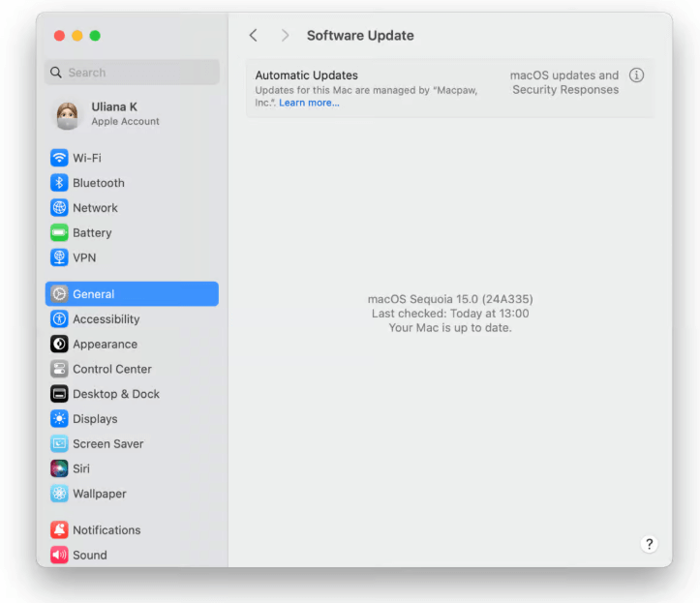This screenshot has width=700, height=603.
Task: Click the Bluetooth icon in sidebar
Action: coord(59,183)
